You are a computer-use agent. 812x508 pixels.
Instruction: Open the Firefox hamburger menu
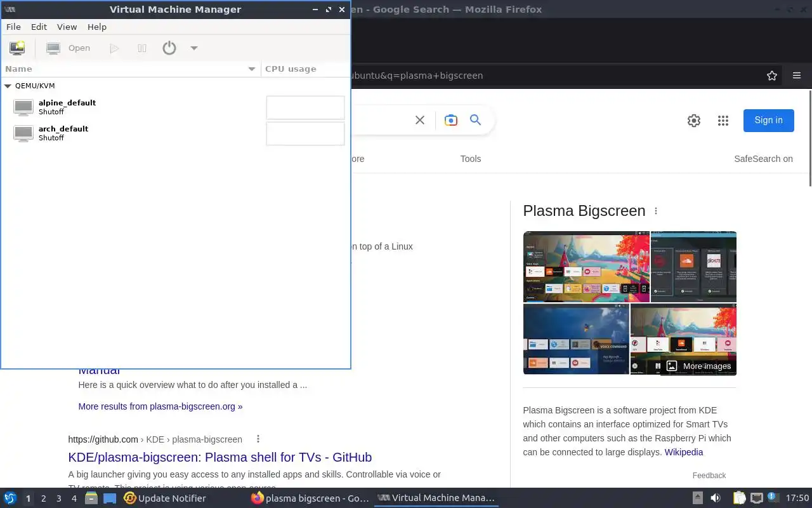(x=797, y=76)
